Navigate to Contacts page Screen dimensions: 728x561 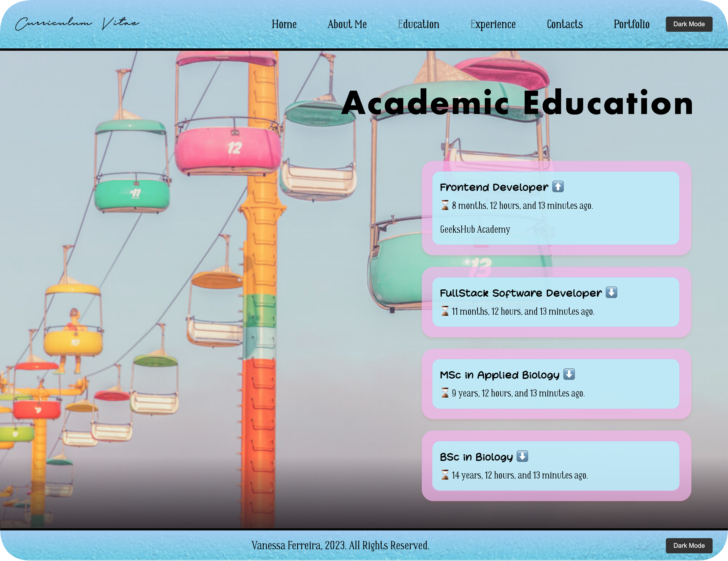[565, 24]
